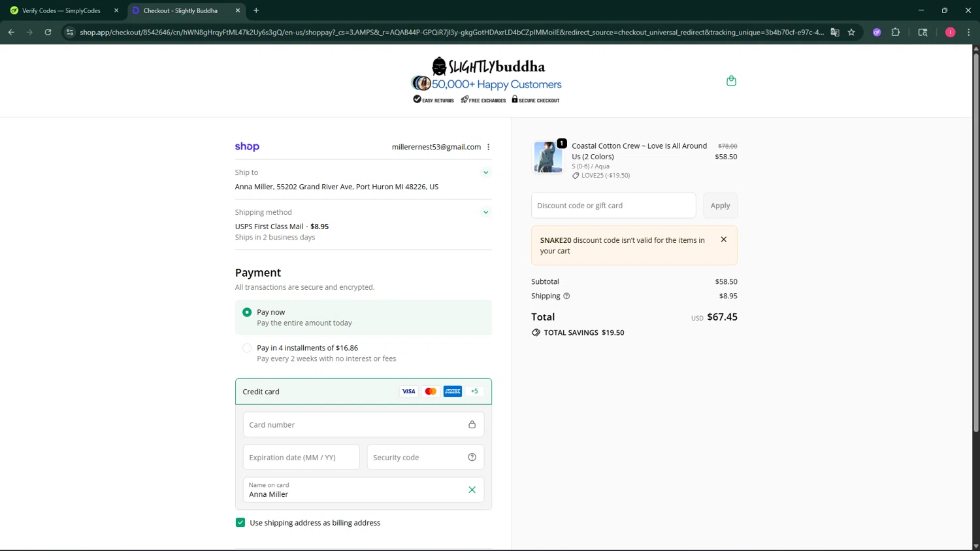Expand the Shipping method section
This screenshot has height=551, width=980.
485,212
